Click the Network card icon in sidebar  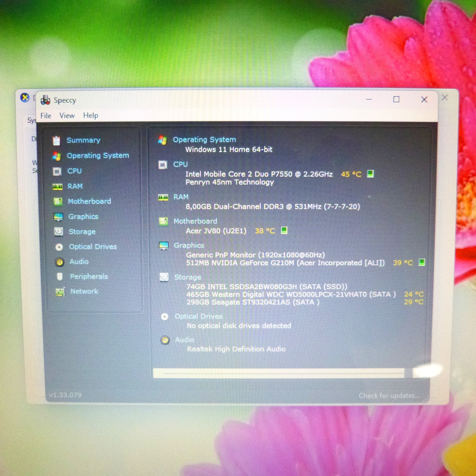click(x=60, y=292)
